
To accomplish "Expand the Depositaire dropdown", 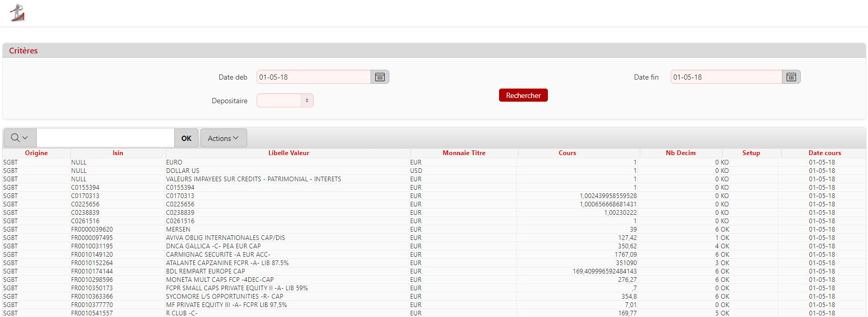I will [285, 101].
